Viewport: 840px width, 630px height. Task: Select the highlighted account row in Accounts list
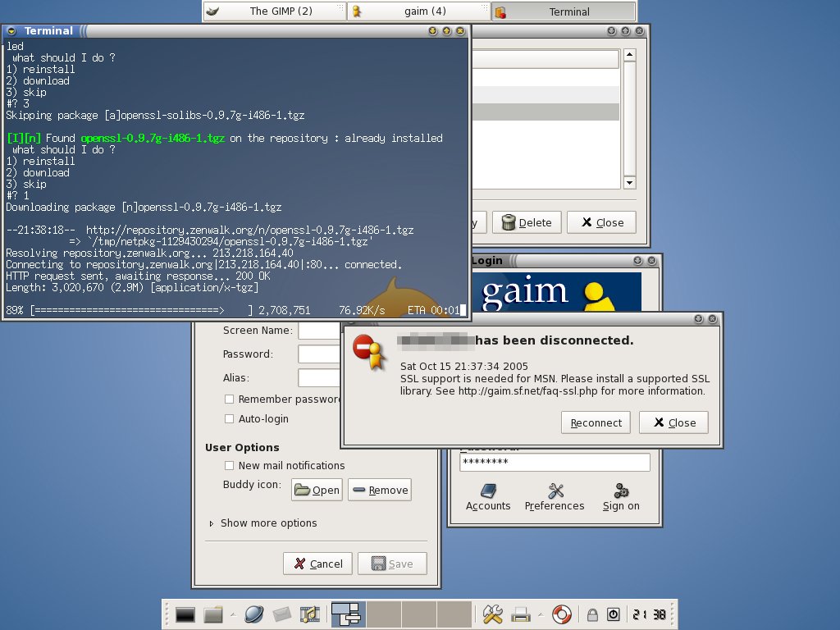(x=546, y=112)
